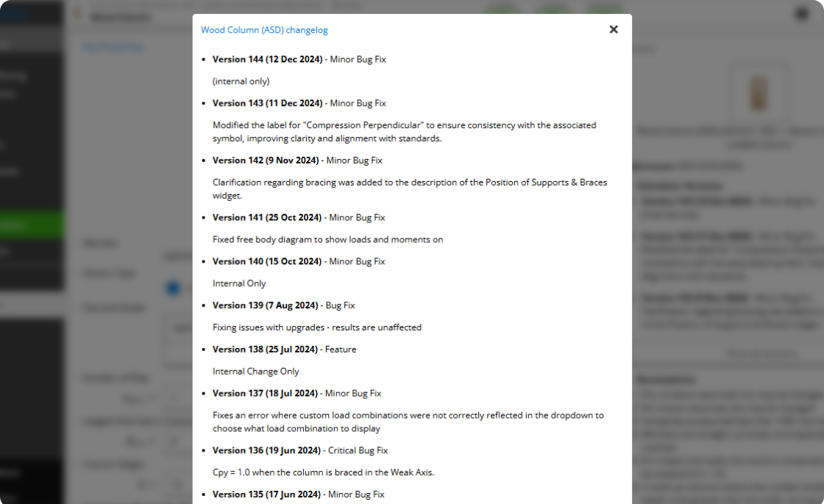Select the Version 138 (25 Jul 2024) Feature entry
Screen dimensions: 824x504
[284, 349]
